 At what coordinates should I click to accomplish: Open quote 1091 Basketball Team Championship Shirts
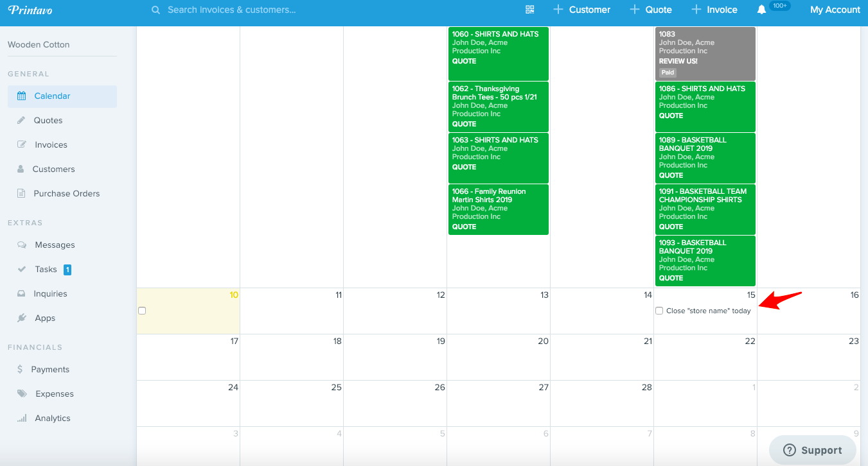705,209
